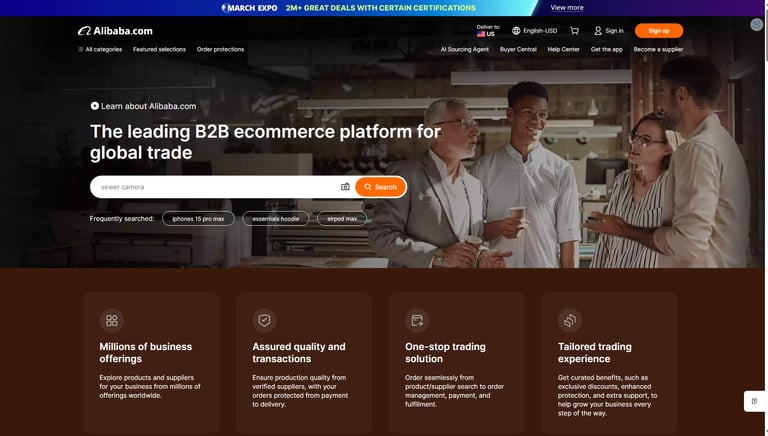Open the English-USD language currency selector

tap(534, 31)
